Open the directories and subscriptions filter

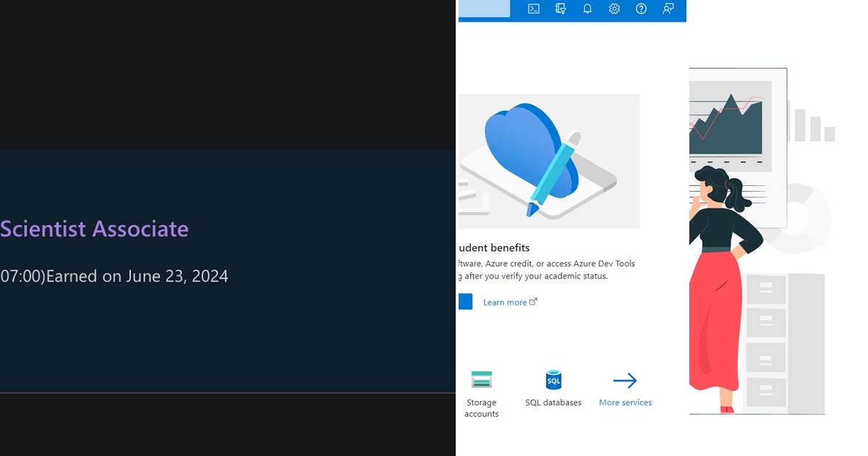click(560, 9)
